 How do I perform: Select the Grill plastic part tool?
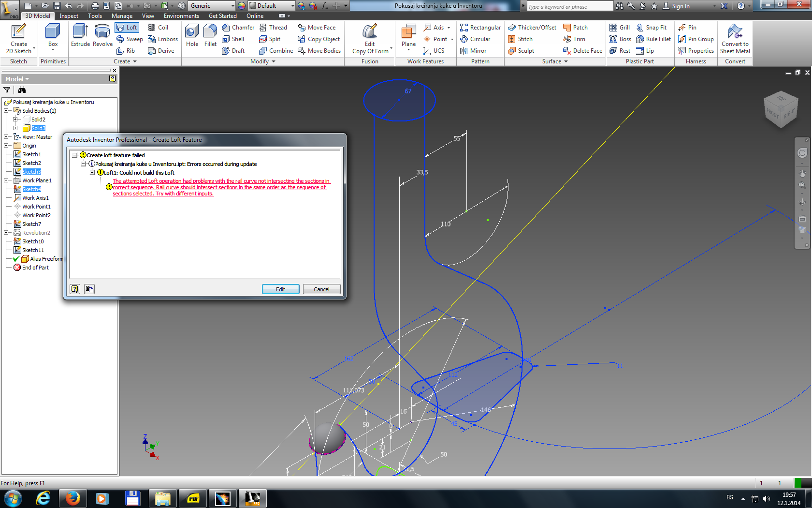pos(619,28)
